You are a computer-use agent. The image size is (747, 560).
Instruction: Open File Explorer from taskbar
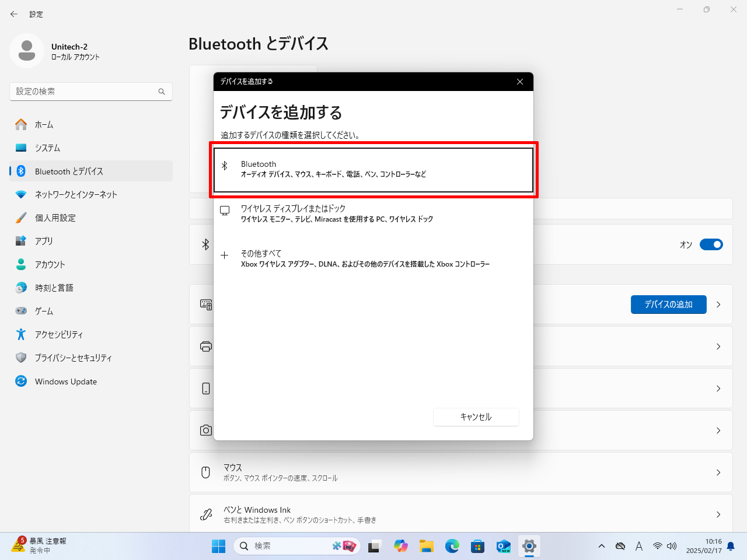pos(427,546)
